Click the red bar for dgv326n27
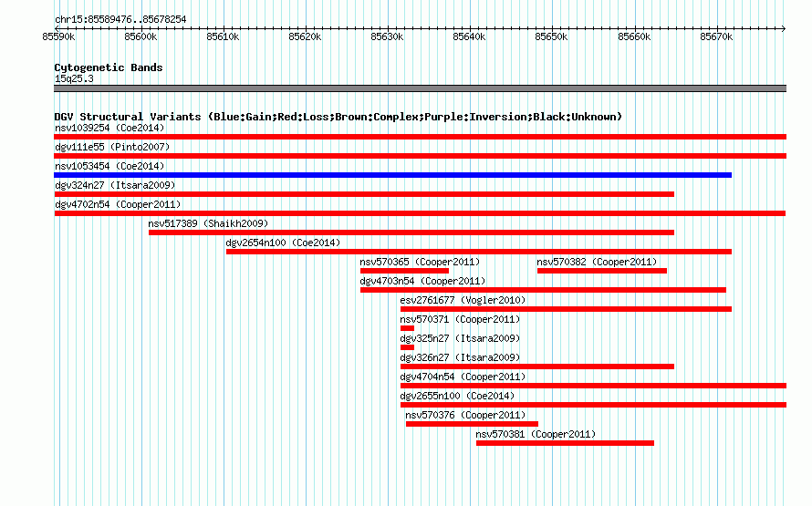 tap(537, 367)
